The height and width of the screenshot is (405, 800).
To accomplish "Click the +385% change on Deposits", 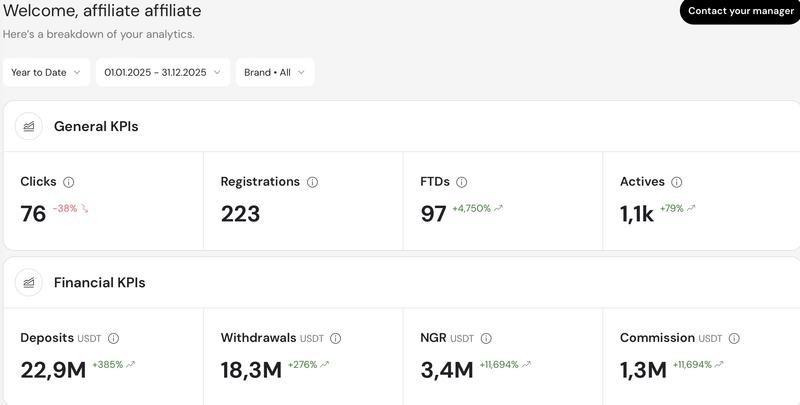I will 108,365.
